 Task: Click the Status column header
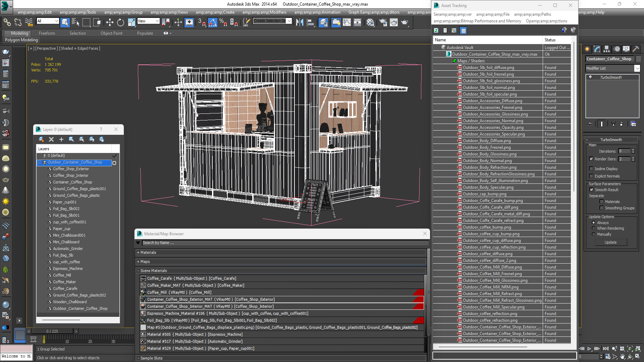point(556,40)
